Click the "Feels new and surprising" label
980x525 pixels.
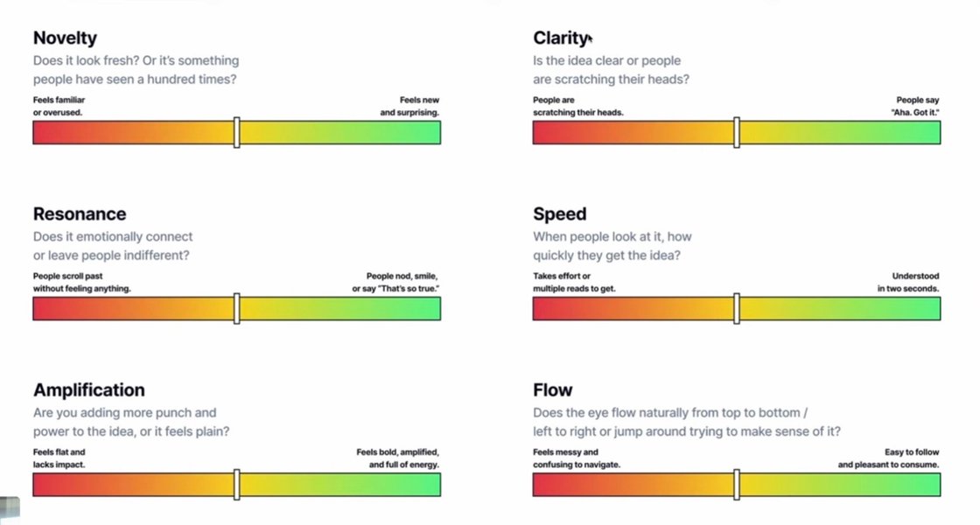click(x=409, y=107)
